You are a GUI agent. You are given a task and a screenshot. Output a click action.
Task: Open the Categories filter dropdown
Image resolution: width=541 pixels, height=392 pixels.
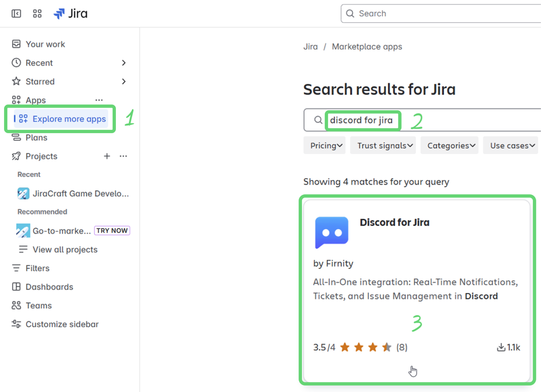click(x=449, y=145)
